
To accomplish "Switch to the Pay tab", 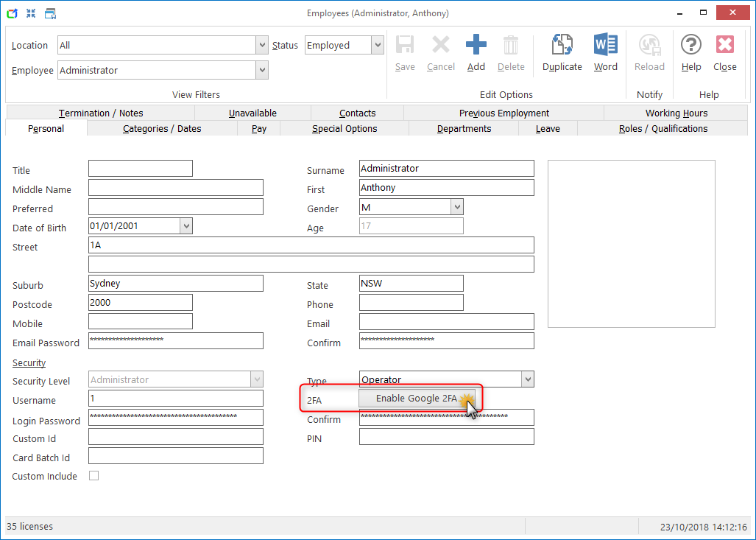I will (x=259, y=128).
